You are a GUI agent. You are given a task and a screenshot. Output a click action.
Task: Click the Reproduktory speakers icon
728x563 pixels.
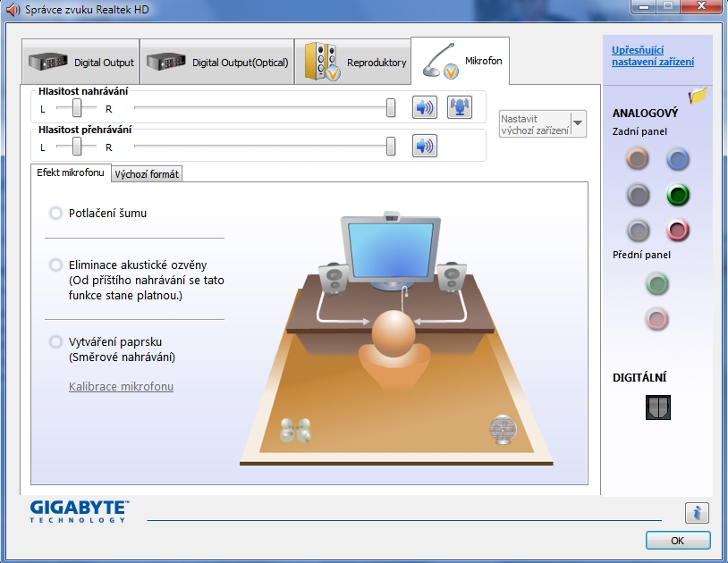point(322,62)
